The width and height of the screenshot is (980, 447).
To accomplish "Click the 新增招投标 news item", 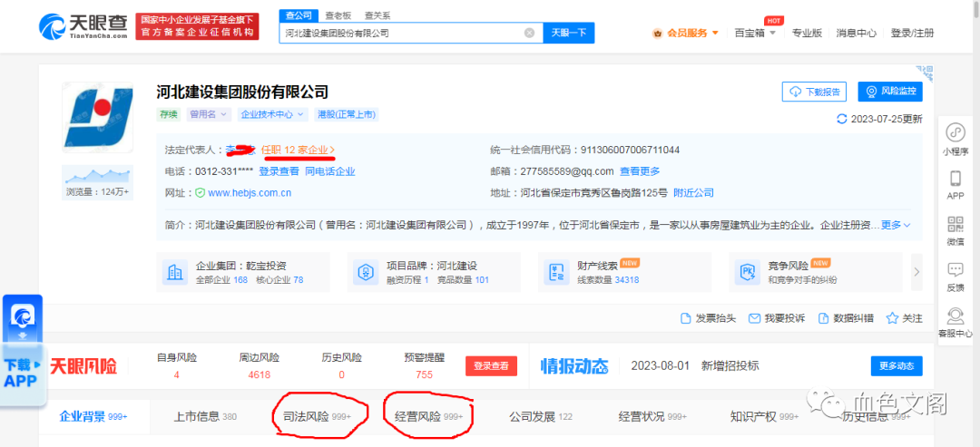I will coord(730,365).
